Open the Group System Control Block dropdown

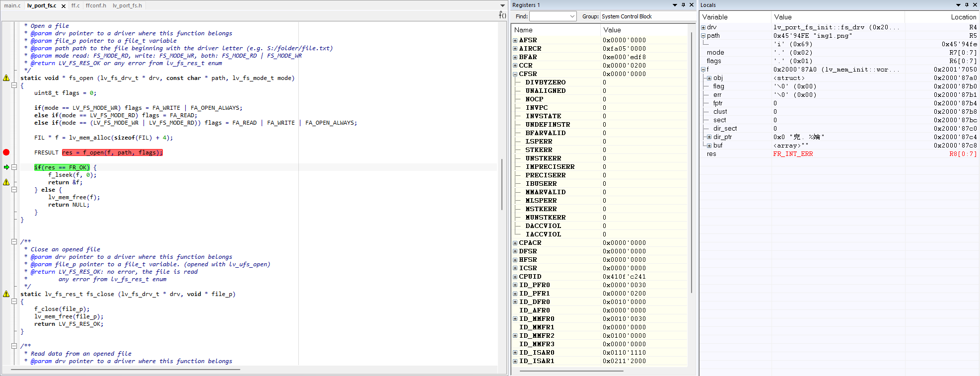click(x=648, y=16)
